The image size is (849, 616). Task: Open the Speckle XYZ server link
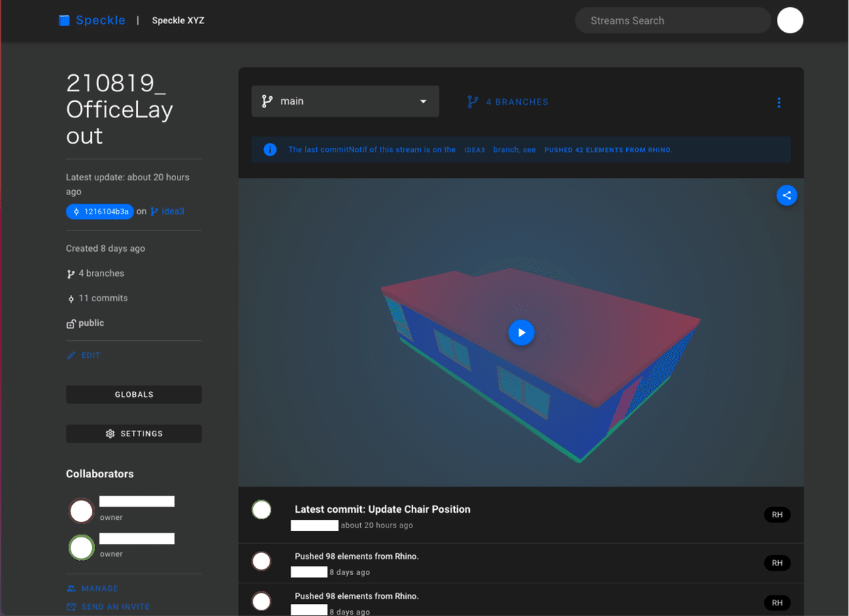178,21
